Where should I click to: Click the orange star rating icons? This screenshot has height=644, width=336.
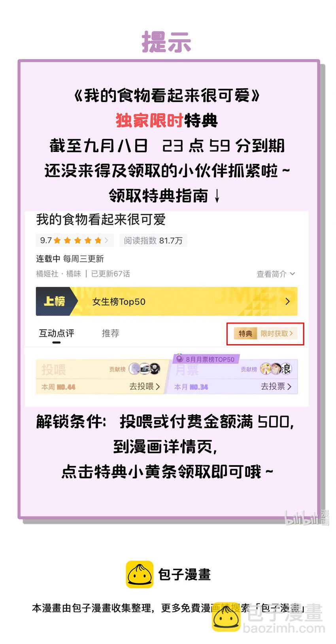[x=77, y=240]
